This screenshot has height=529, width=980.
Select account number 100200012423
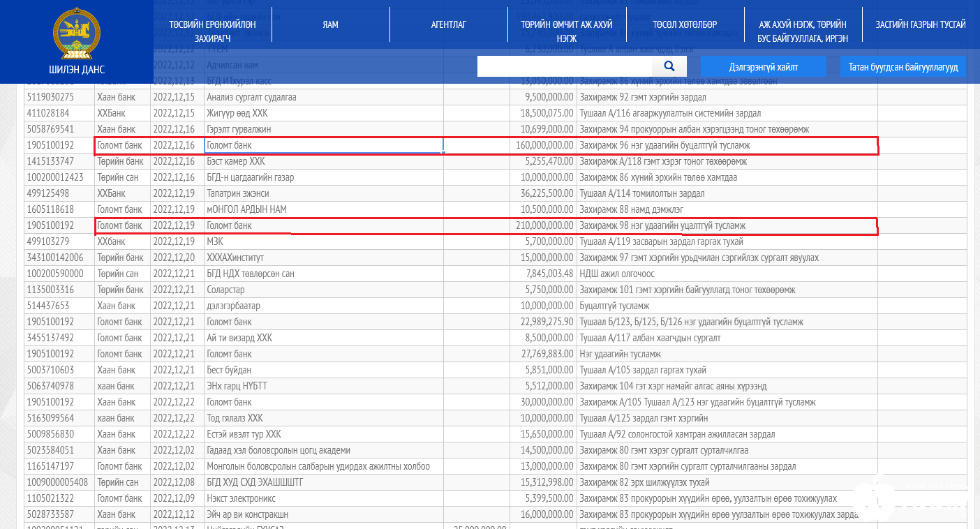[x=59, y=177]
